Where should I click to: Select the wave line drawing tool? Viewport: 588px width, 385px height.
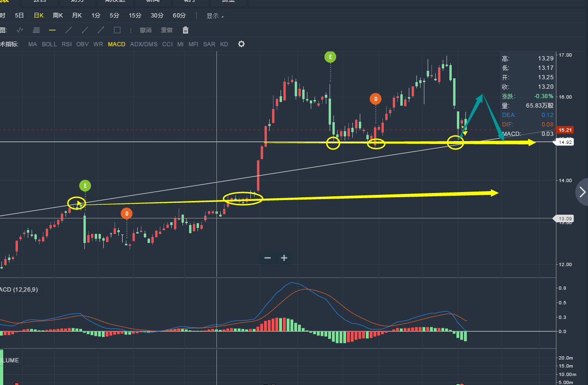(x=20, y=30)
